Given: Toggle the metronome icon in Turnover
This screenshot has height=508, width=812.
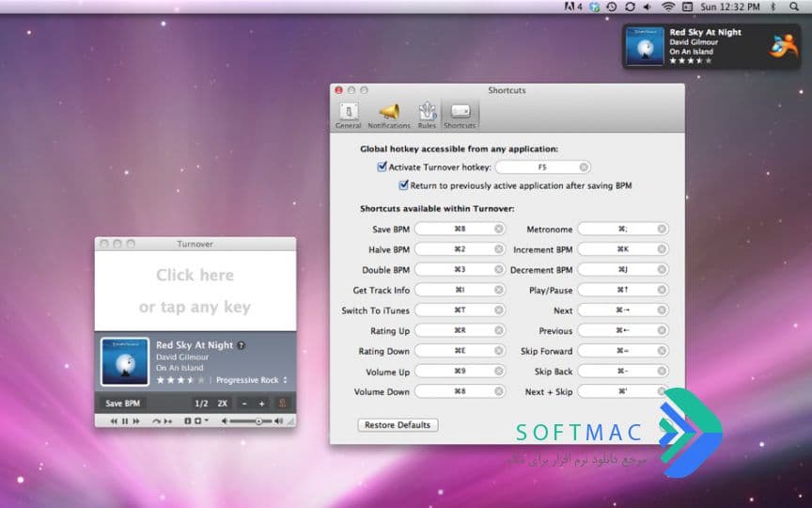Looking at the screenshot, I should point(282,404).
